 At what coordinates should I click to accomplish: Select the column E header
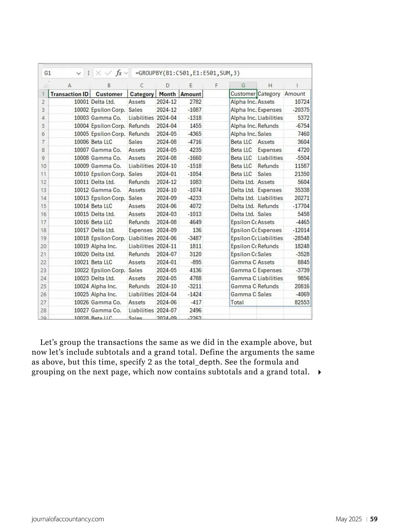(x=191, y=85)
